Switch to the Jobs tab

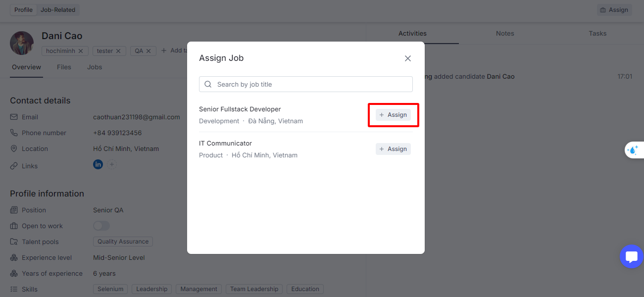(95, 67)
